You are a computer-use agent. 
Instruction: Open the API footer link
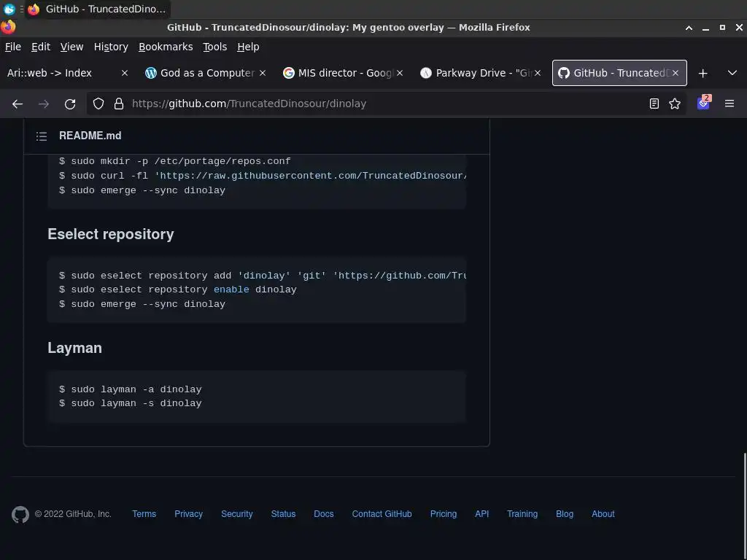pyautogui.click(x=481, y=514)
